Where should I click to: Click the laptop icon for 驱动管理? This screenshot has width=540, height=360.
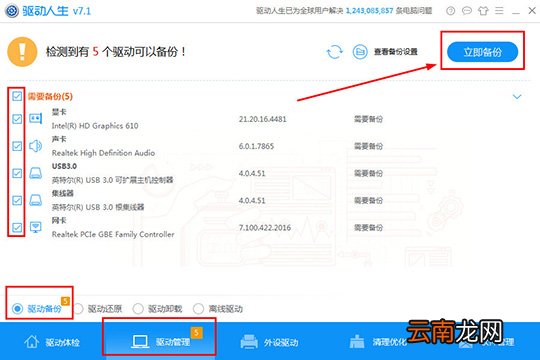[x=140, y=342]
